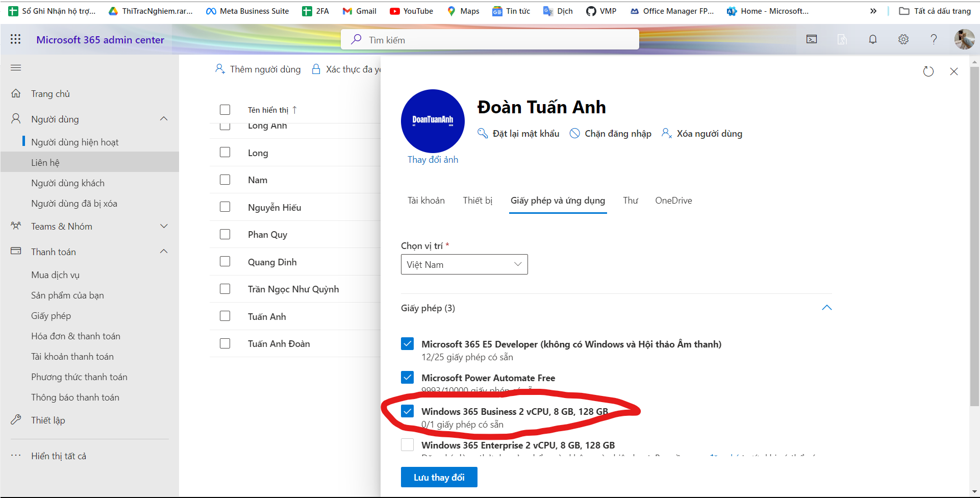Click the right panel vertical scrollbar
Screen dimensions: 980x498
point(974,235)
